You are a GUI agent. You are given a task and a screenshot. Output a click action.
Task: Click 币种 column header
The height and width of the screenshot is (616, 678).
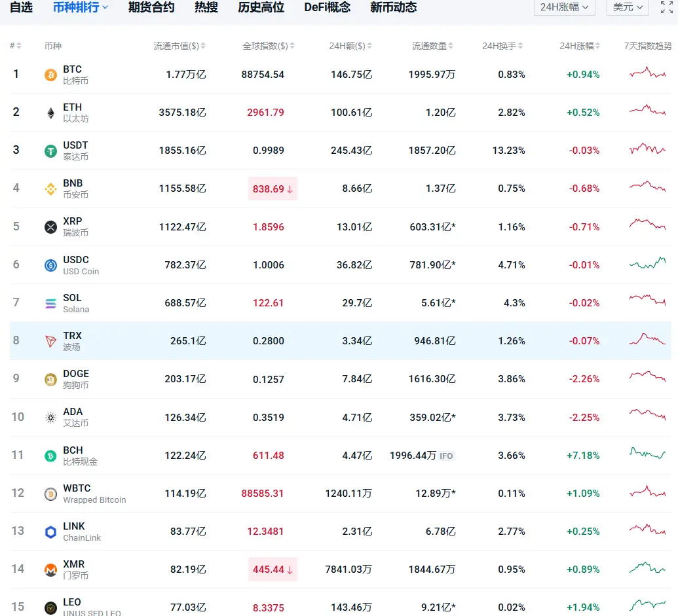tap(53, 46)
